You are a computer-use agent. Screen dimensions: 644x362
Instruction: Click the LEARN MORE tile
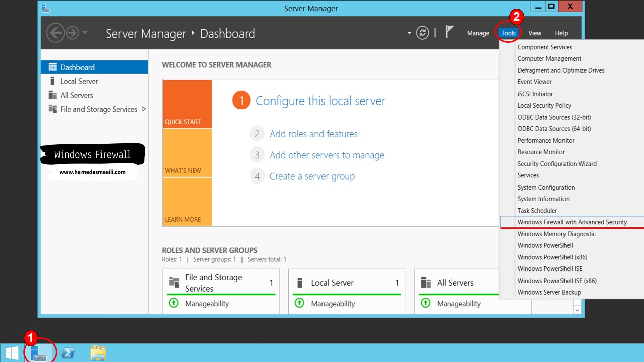pyautogui.click(x=187, y=202)
